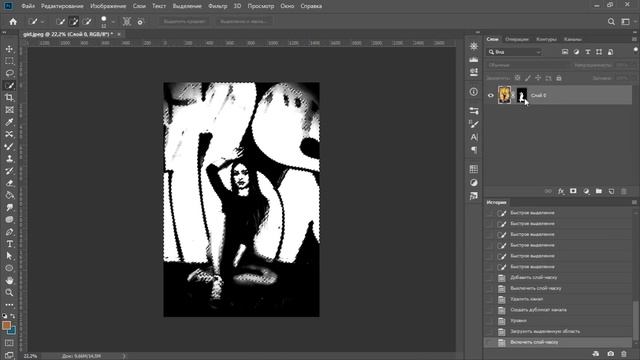
Task: Open the layer filter type dropdown
Action: click(x=514, y=52)
